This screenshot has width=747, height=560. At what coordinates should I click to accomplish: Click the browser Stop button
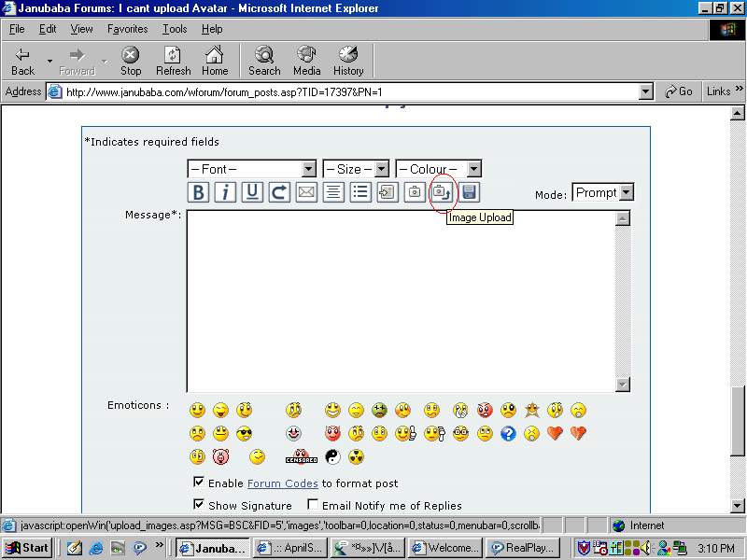tap(131, 62)
